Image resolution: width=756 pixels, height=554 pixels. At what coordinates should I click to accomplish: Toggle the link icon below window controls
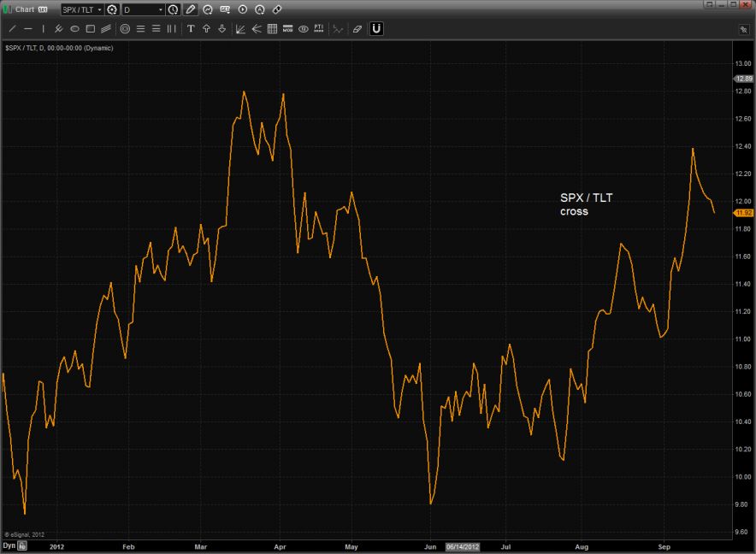742,28
